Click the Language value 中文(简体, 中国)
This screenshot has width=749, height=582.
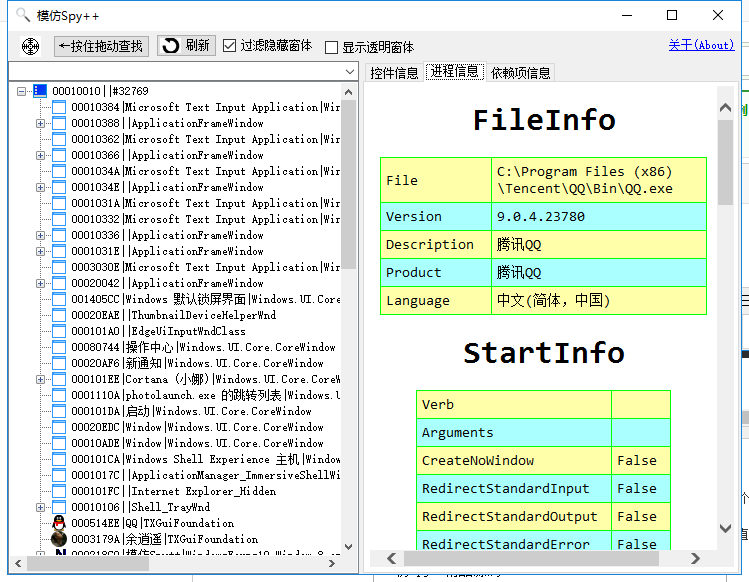(x=553, y=301)
